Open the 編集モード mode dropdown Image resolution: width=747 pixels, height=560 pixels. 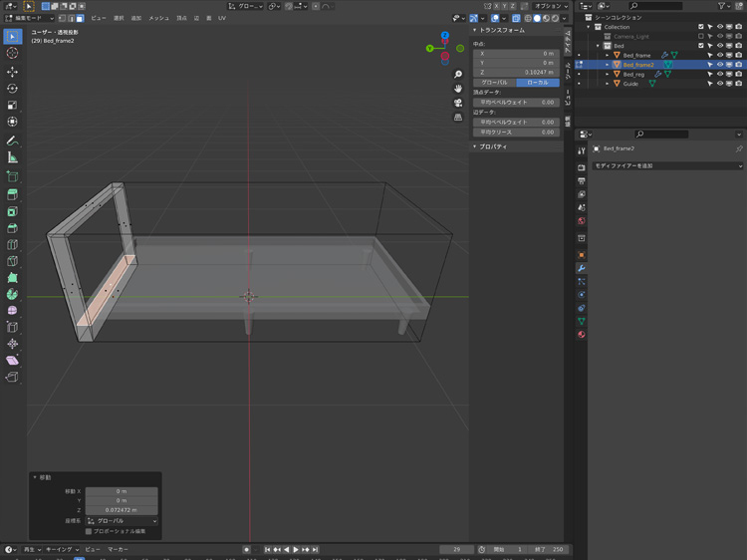(29, 18)
